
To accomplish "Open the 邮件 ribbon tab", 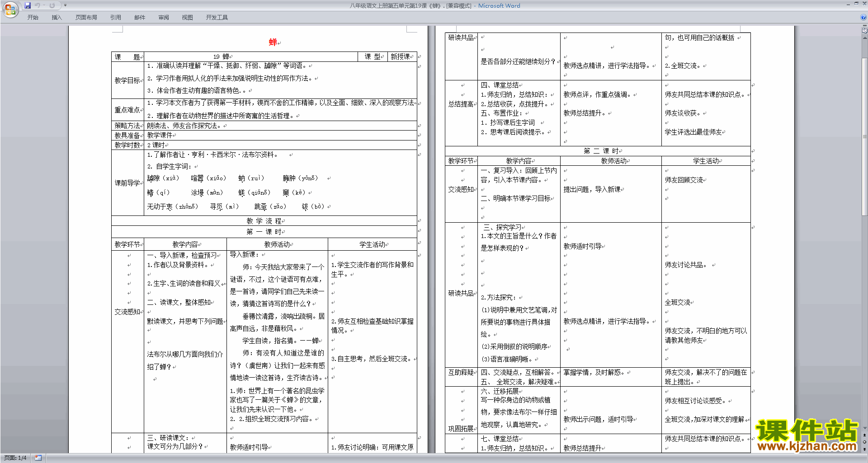I will click(x=140, y=18).
